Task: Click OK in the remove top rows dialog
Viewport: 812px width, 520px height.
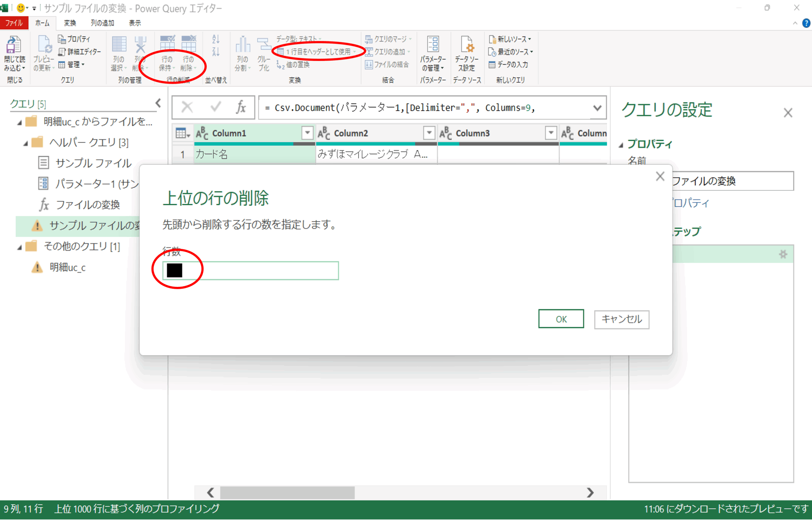Action: (x=561, y=319)
